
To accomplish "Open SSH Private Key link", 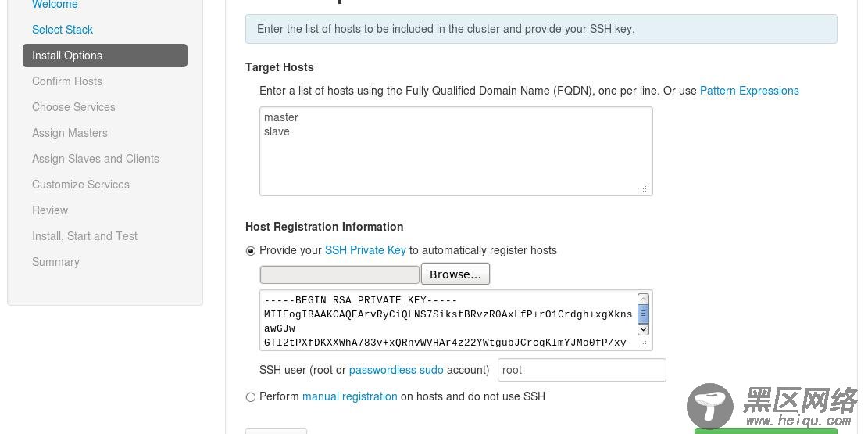I will pos(365,250).
